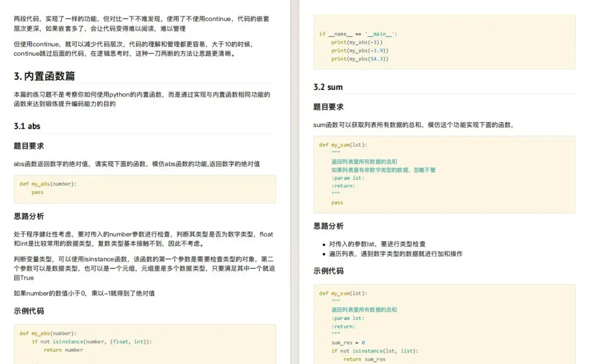Click code line 'return sum_res'

coord(364,359)
